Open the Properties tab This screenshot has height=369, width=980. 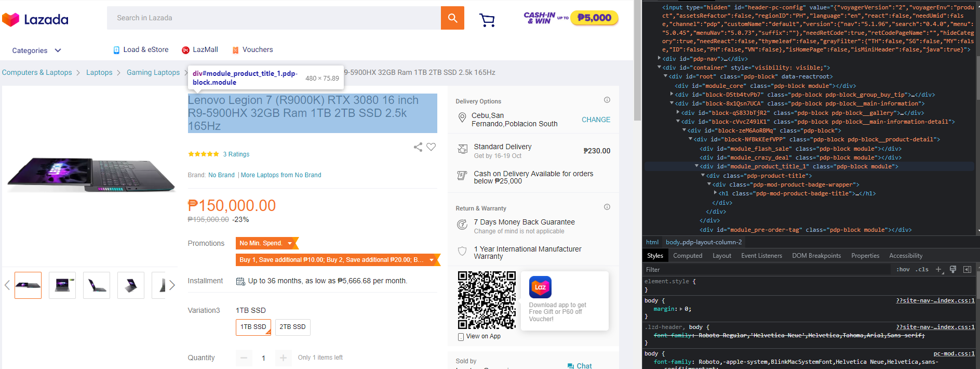[865, 256]
